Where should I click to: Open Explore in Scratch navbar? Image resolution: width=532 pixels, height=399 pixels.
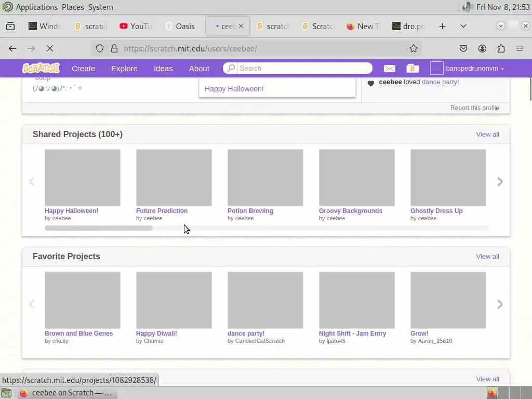(124, 69)
